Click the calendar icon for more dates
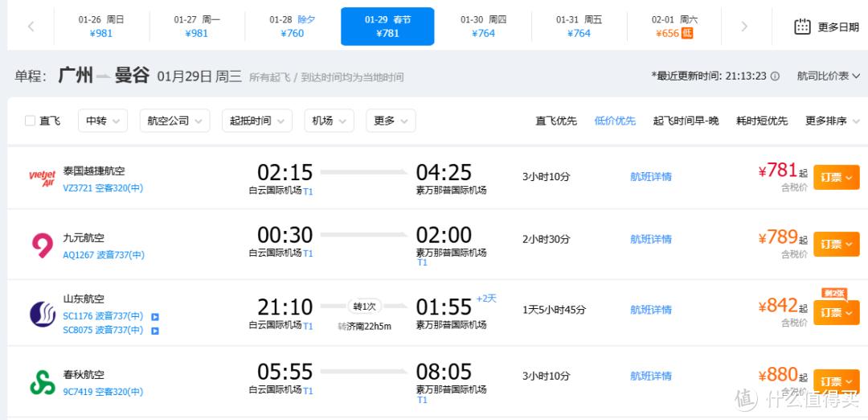 [802, 27]
